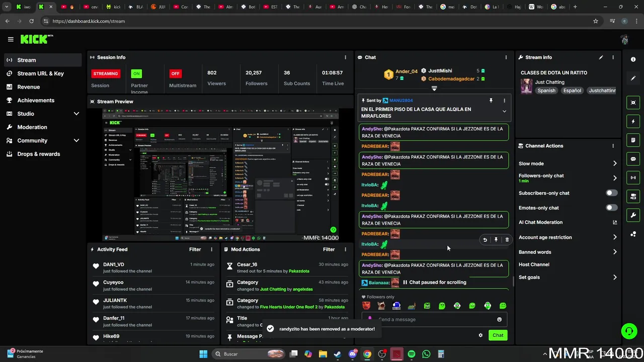Viewport: 644px width, 362px height.
Task: Open Set goals settings
Action: point(568,277)
